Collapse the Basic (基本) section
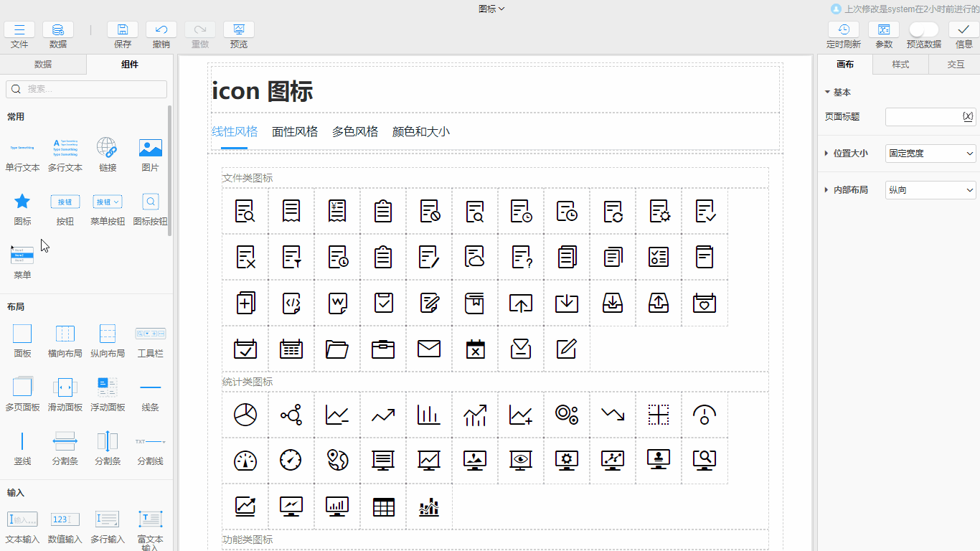980x551 pixels. coord(827,93)
